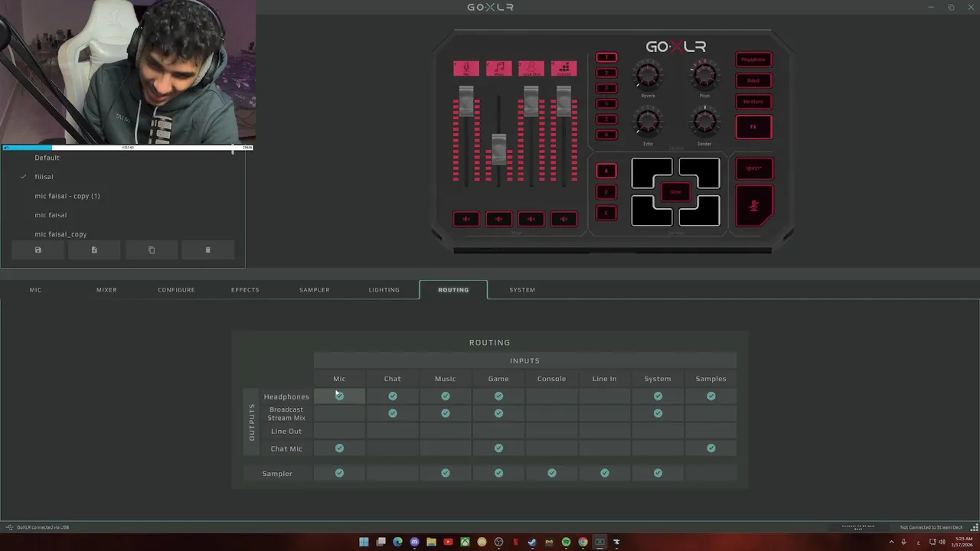Select the 'mic faisal_copy' profile
980x551 pixels.
(x=60, y=234)
